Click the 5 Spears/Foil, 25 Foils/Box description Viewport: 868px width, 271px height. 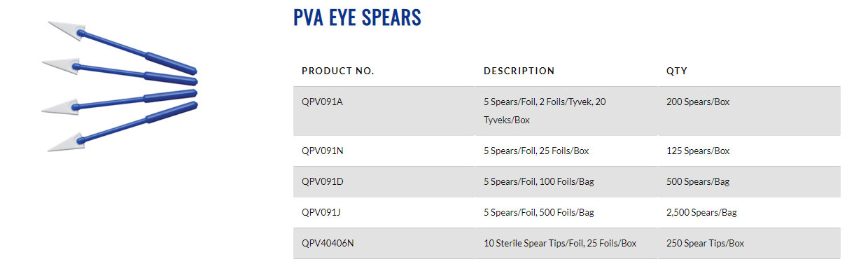(541, 151)
